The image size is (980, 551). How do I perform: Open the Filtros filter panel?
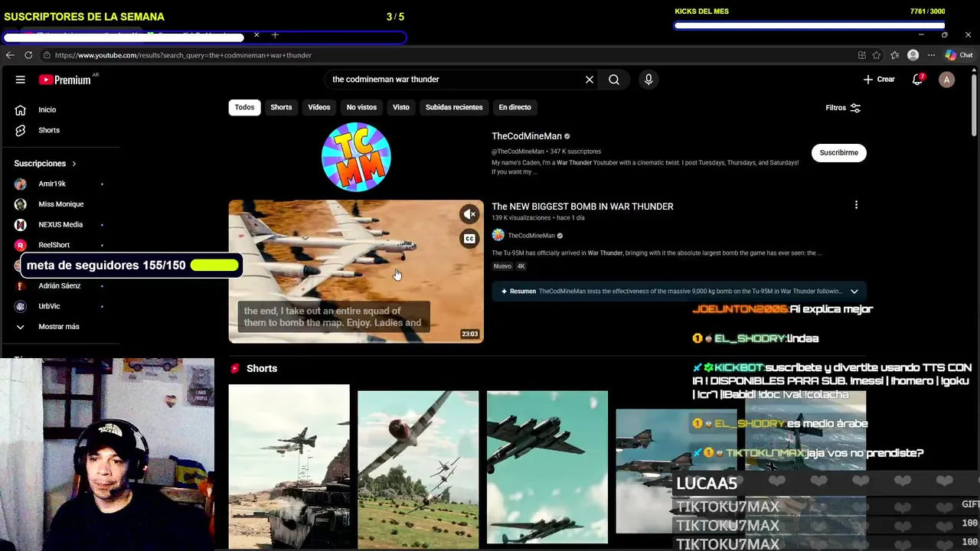tap(843, 108)
